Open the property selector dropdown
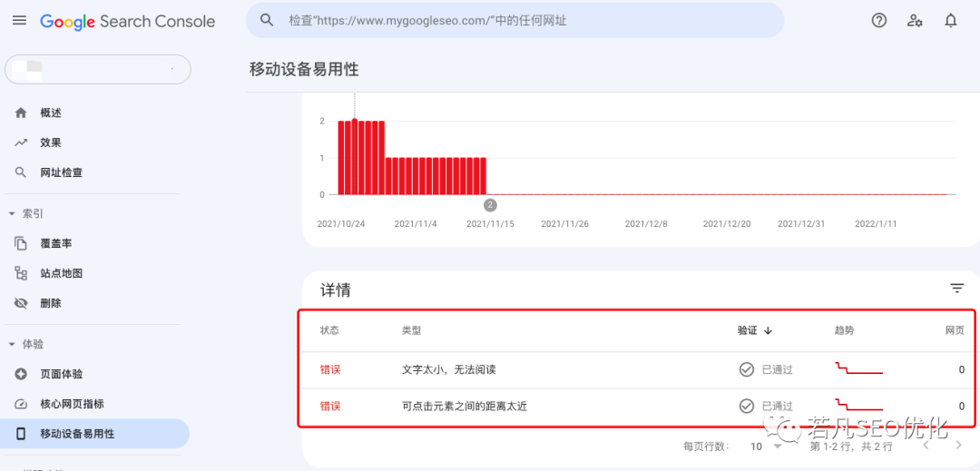 click(97, 69)
